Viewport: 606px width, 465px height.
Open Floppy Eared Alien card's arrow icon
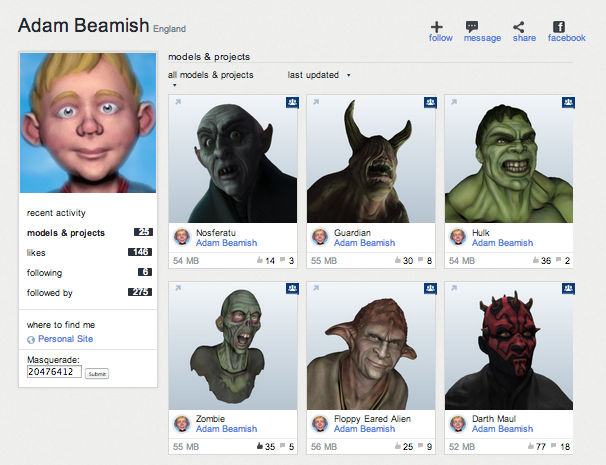(316, 288)
